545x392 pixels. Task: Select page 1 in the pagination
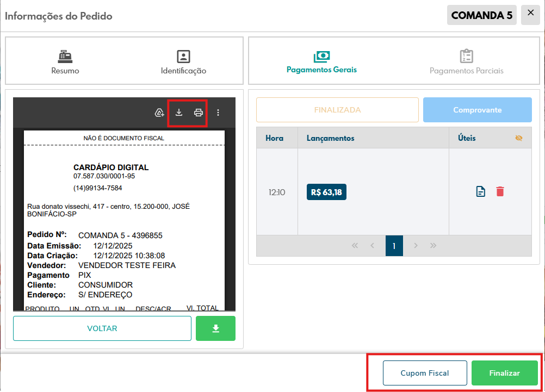click(394, 246)
